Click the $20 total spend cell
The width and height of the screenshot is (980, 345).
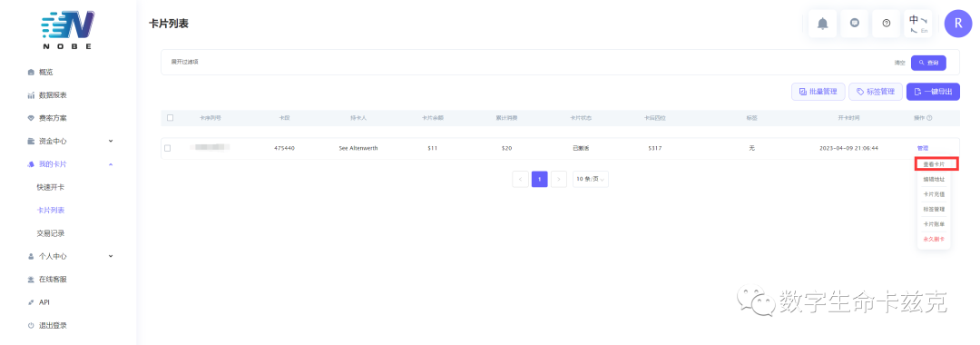point(507,148)
